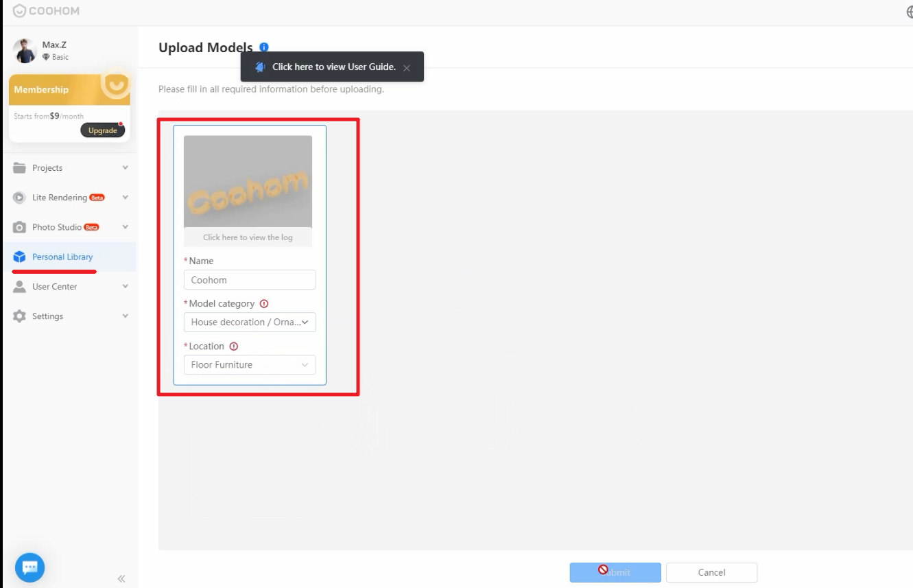This screenshot has width=913, height=588.
Task: Collapse the sidebar with double-chevron icon
Action: click(121, 578)
